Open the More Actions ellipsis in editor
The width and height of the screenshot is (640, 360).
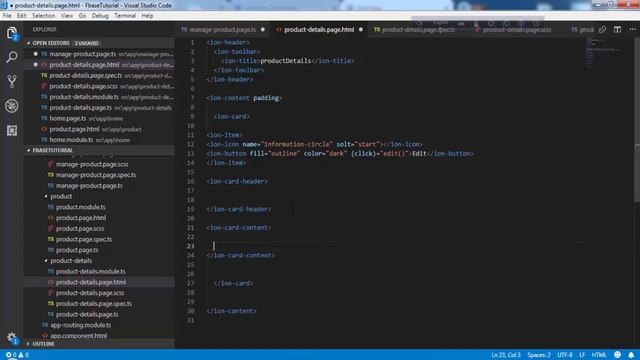click(632, 29)
